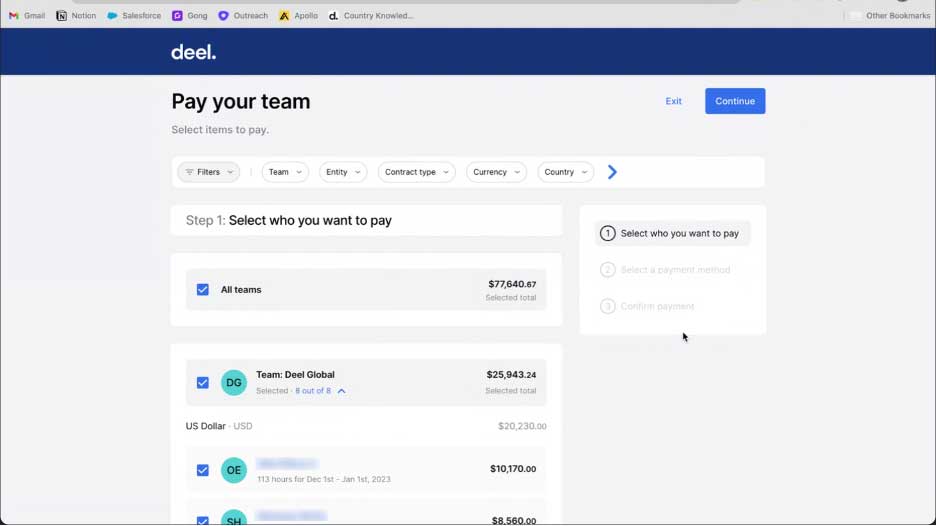The height and width of the screenshot is (526, 936).
Task: Open the Salesforce bookmark
Action: pos(134,16)
